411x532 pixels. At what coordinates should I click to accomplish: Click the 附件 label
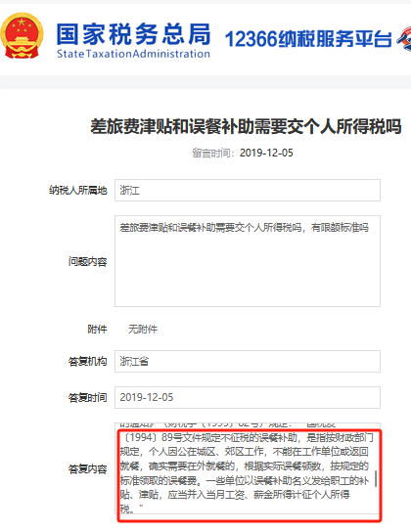point(97,329)
